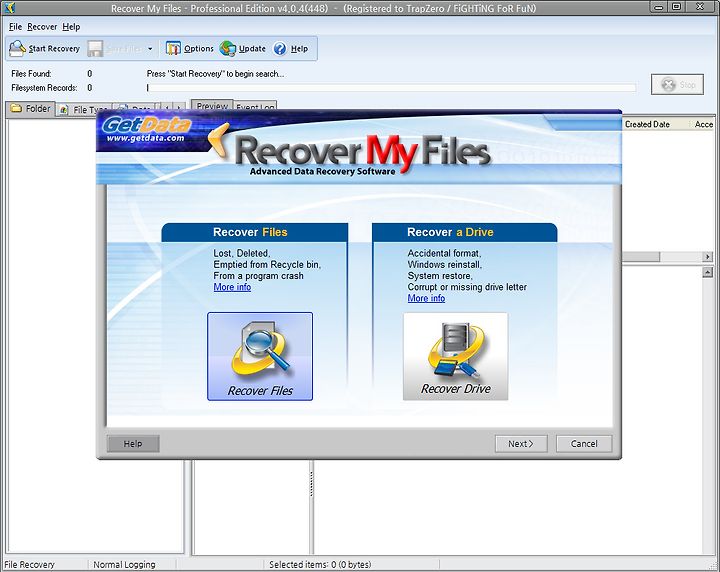The width and height of the screenshot is (720, 572).
Task: Click the blue Help question-mark icon
Action: coord(280,49)
